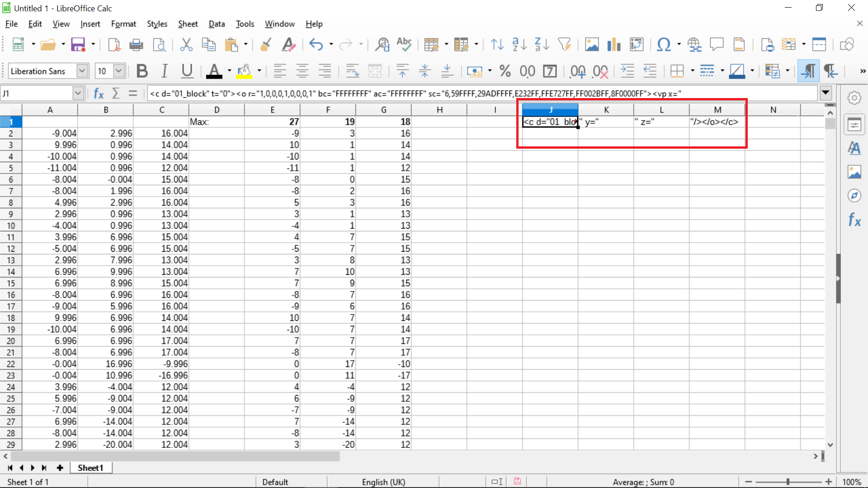Click the Insert Special Character omega icon
This screenshot has width=868, height=488.
663,44
